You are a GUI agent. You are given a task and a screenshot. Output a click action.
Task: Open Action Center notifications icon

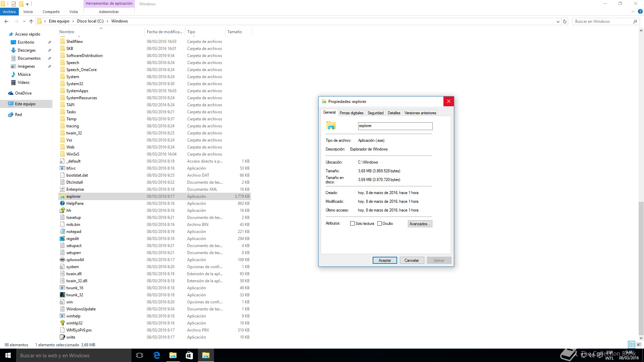point(599,355)
